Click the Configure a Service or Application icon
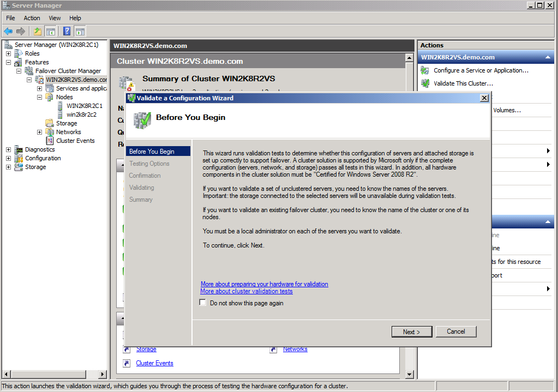The image size is (558, 392). [x=425, y=70]
